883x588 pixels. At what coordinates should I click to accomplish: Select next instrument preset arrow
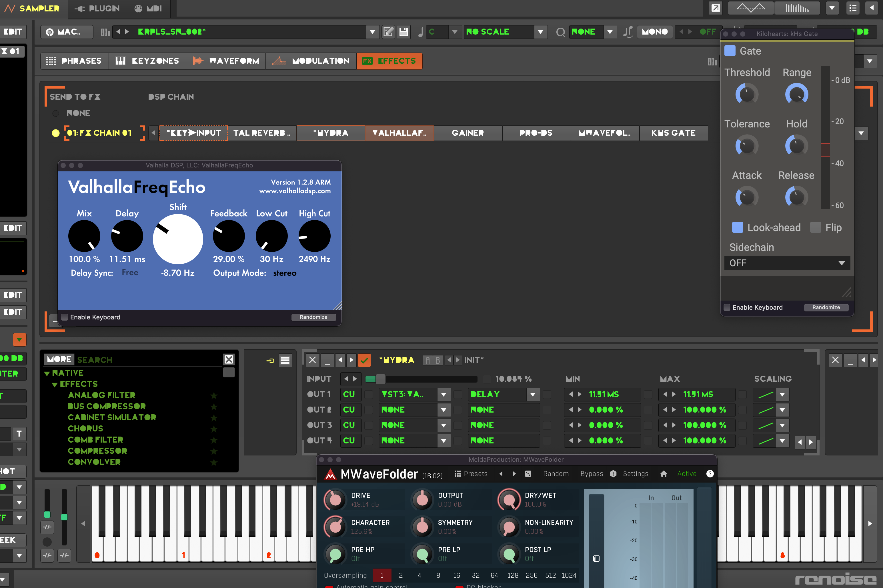[127, 32]
